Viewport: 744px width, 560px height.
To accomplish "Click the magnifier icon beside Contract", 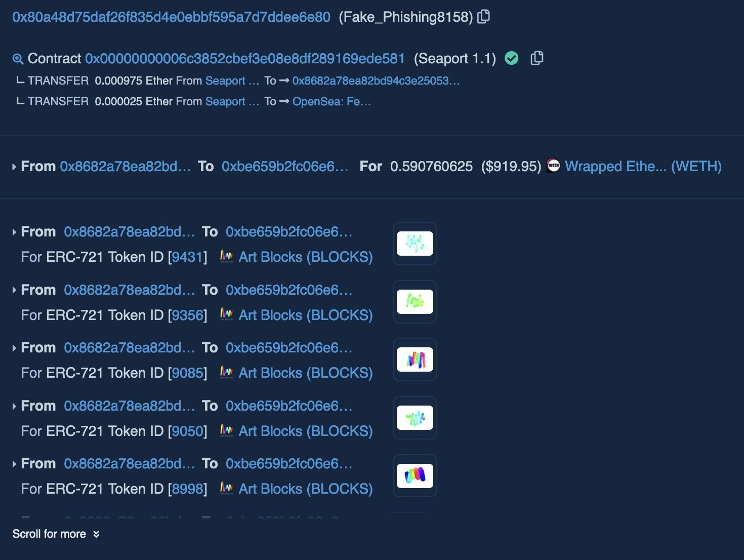I will [x=18, y=59].
